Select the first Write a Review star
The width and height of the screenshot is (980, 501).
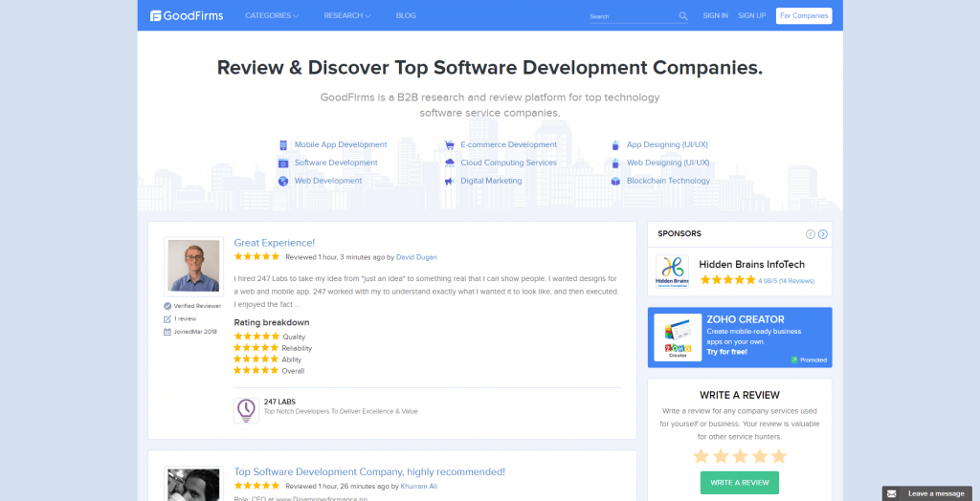(702, 456)
